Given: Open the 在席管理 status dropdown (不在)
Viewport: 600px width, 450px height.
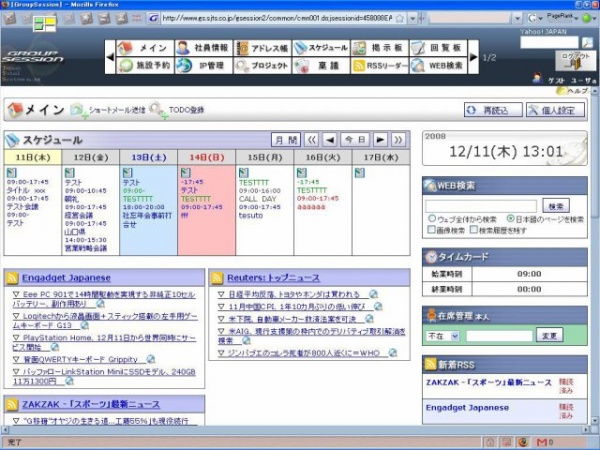Looking at the screenshot, I should pos(442,336).
